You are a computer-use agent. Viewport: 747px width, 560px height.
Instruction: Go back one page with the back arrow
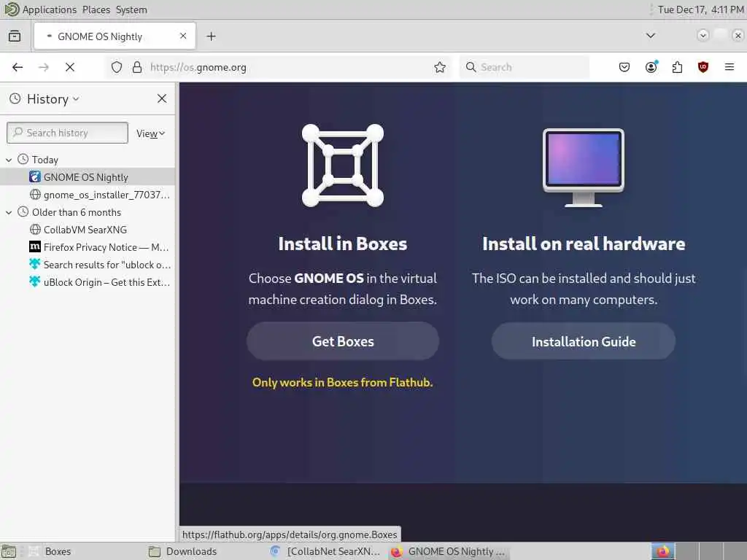(18, 67)
